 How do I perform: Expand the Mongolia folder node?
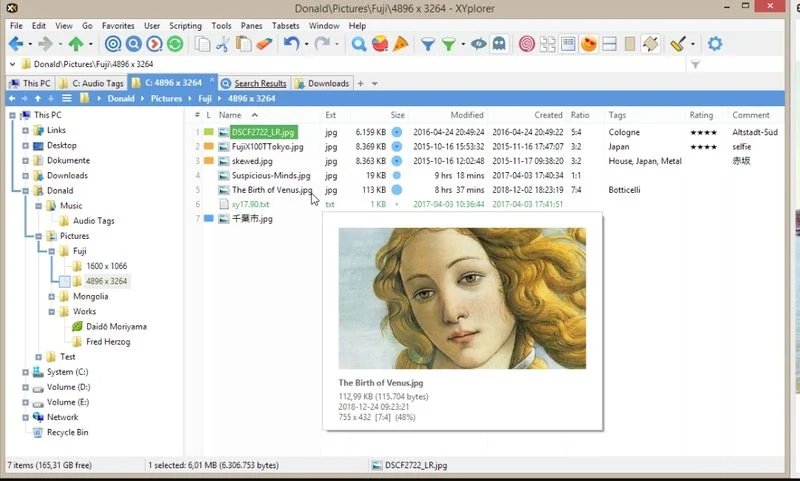(x=52, y=296)
